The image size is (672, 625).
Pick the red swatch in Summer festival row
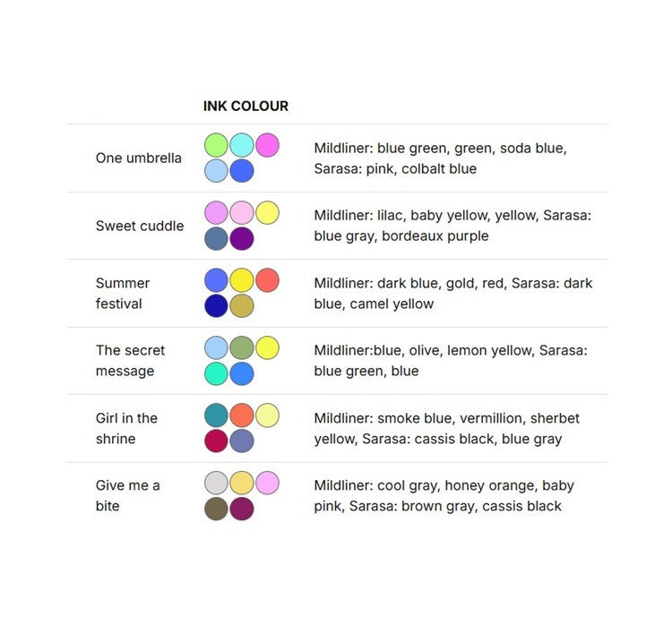pyautogui.click(x=267, y=280)
